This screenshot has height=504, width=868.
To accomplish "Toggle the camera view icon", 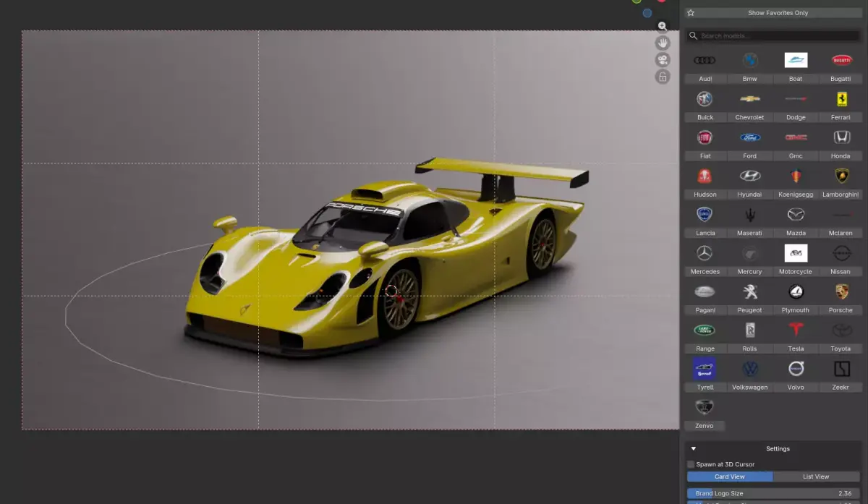I will 663,60.
